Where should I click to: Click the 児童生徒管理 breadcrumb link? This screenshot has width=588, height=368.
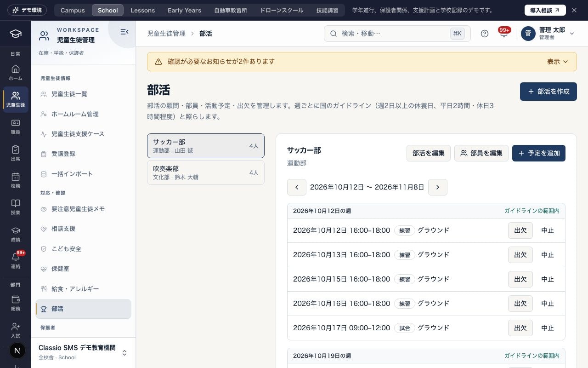tap(166, 34)
